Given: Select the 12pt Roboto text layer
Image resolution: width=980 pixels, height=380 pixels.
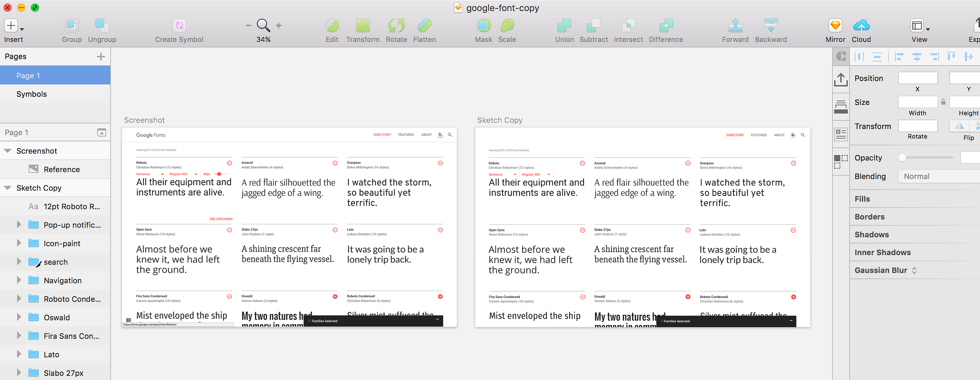Looking at the screenshot, I should click(x=55, y=206).
